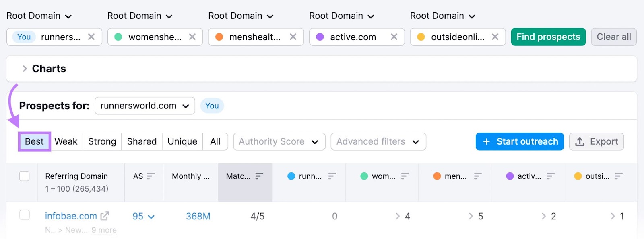
Task: Sort the activ... column via sort icon
Action: [x=551, y=176]
